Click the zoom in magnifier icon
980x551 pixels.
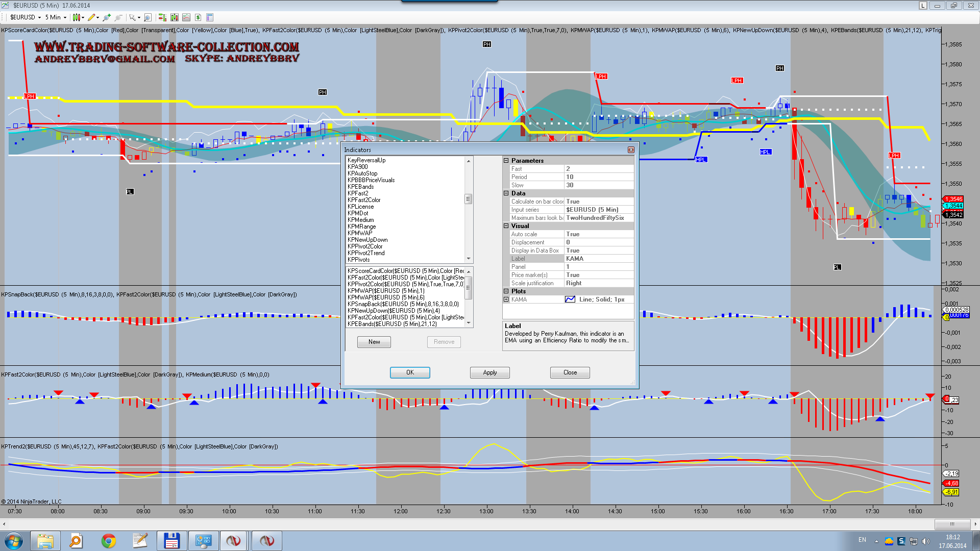107,17
